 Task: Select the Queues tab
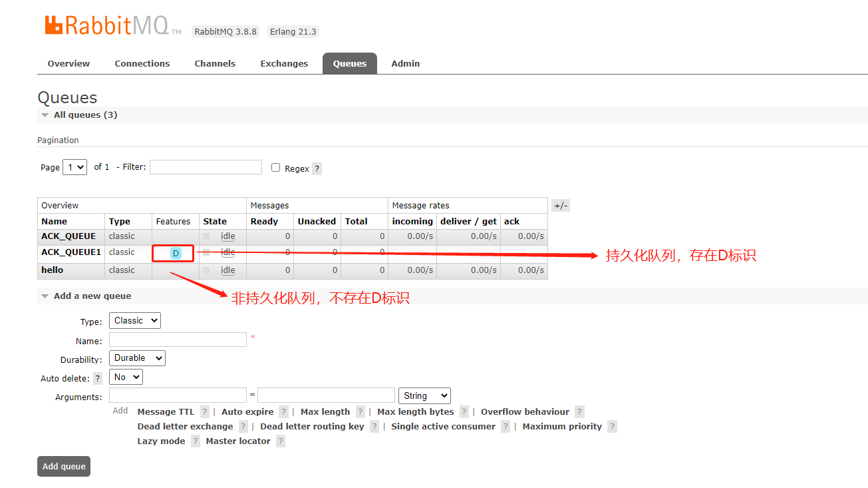point(350,64)
